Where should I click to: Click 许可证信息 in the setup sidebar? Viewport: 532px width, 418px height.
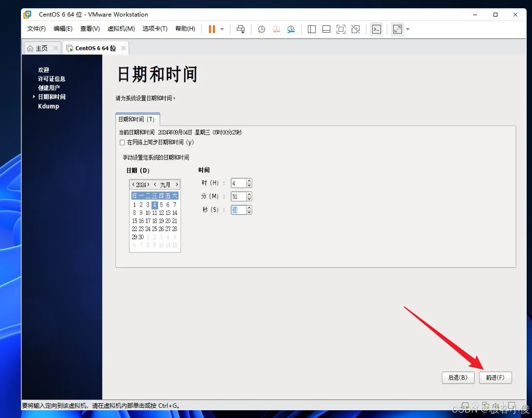click(x=52, y=79)
